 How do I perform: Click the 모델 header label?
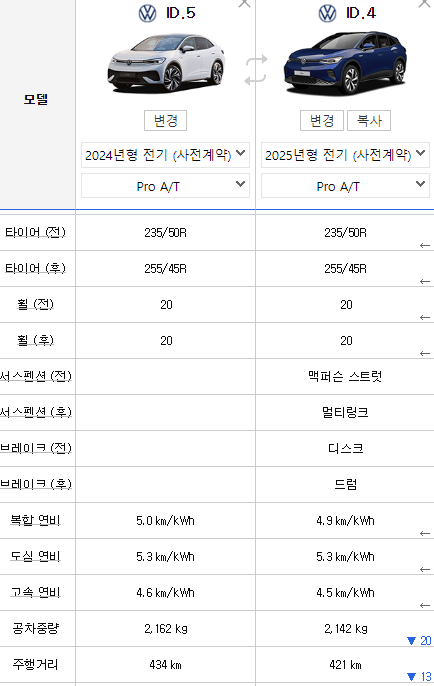click(x=35, y=99)
